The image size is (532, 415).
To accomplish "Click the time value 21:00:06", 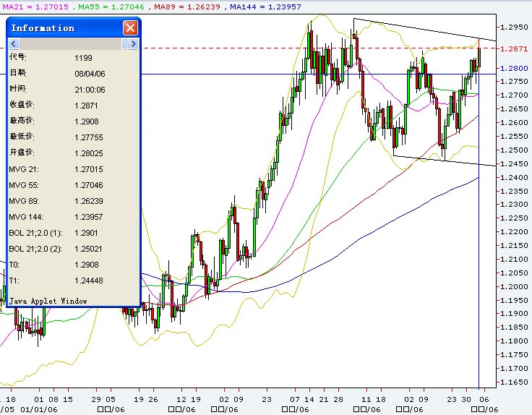I will [x=90, y=90].
